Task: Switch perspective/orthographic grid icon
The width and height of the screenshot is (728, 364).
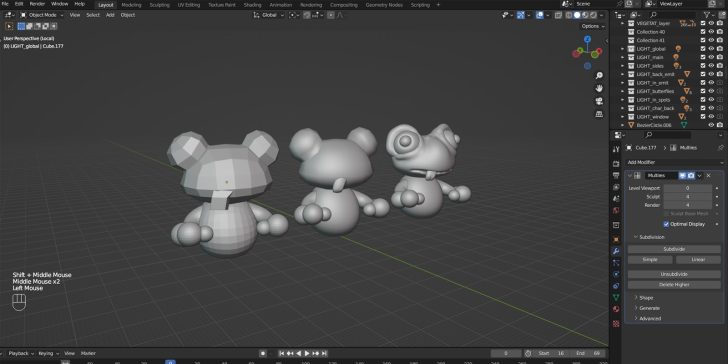Action: coord(599,114)
